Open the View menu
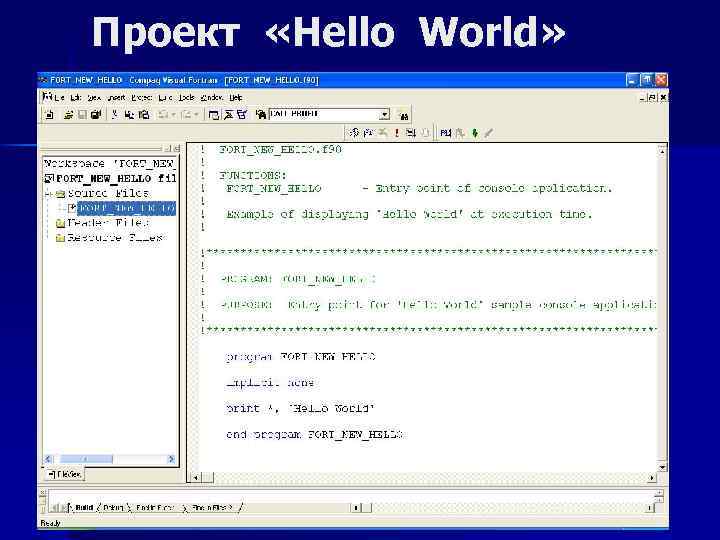 click(95, 98)
